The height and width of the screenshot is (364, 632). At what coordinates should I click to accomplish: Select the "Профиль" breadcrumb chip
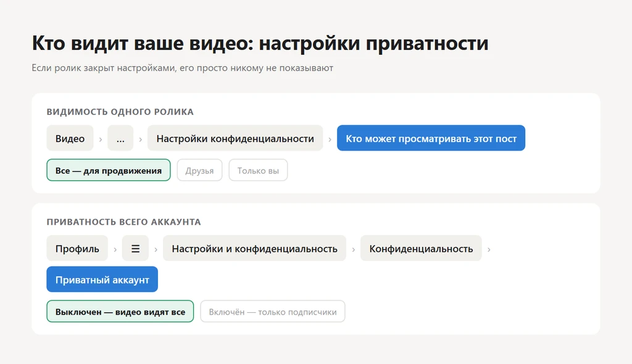tap(77, 248)
